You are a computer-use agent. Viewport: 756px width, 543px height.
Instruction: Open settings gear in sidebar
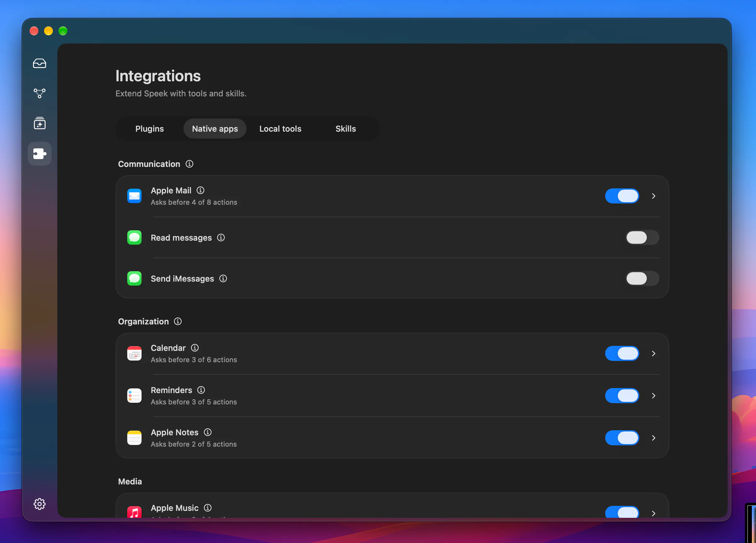tap(39, 504)
